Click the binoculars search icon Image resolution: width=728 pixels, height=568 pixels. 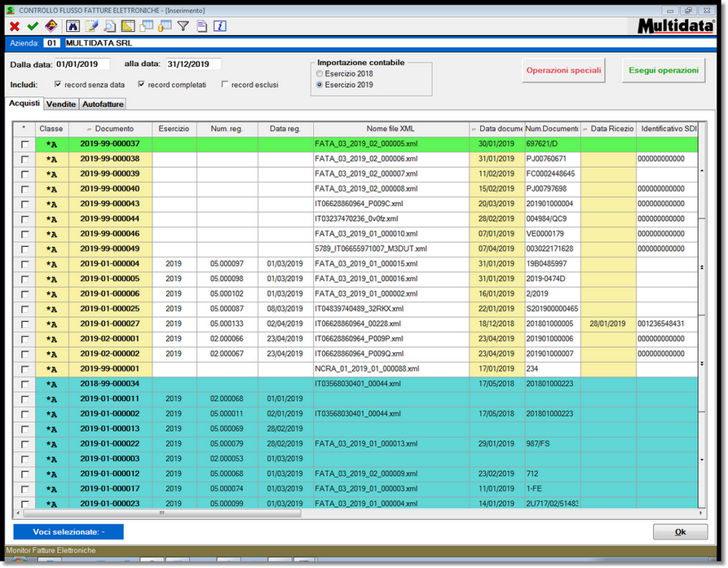tap(73, 26)
